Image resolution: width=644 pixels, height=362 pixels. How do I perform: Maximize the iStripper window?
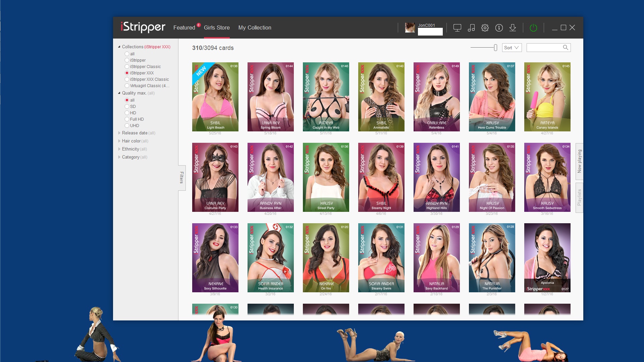563,28
